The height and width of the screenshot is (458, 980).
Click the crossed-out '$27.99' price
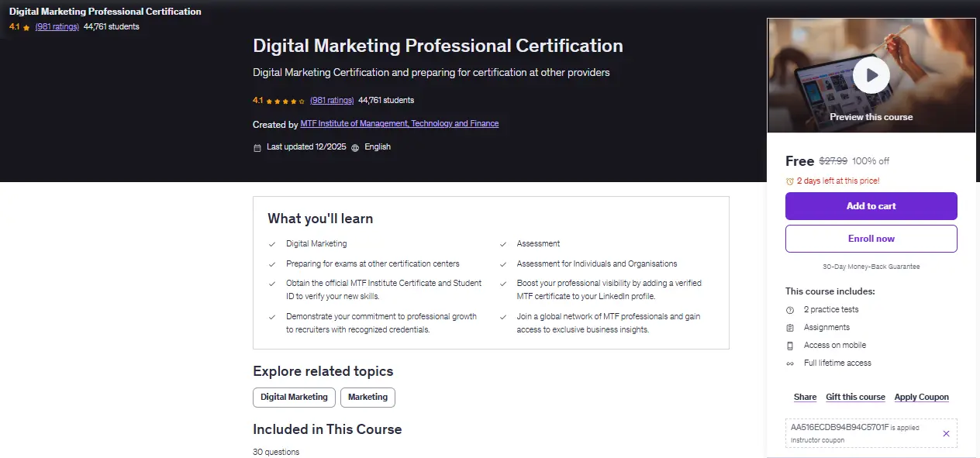pos(833,161)
